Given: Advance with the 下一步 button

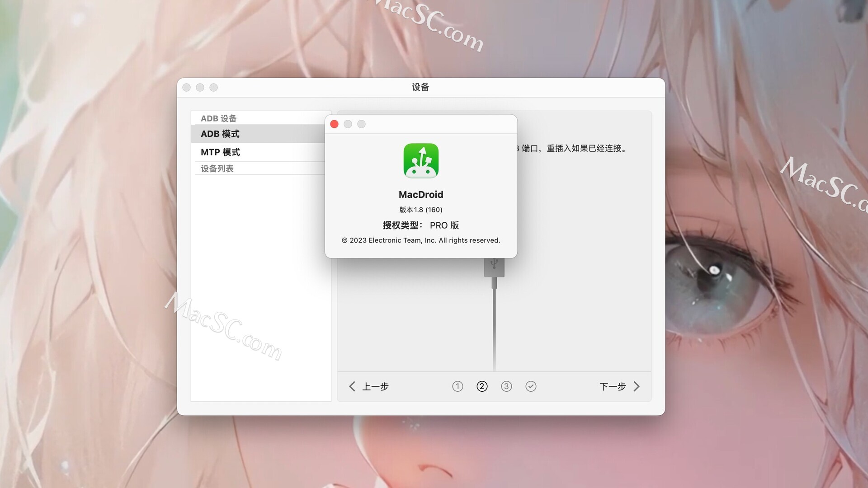Looking at the screenshot, I should (x=620, y=386).
